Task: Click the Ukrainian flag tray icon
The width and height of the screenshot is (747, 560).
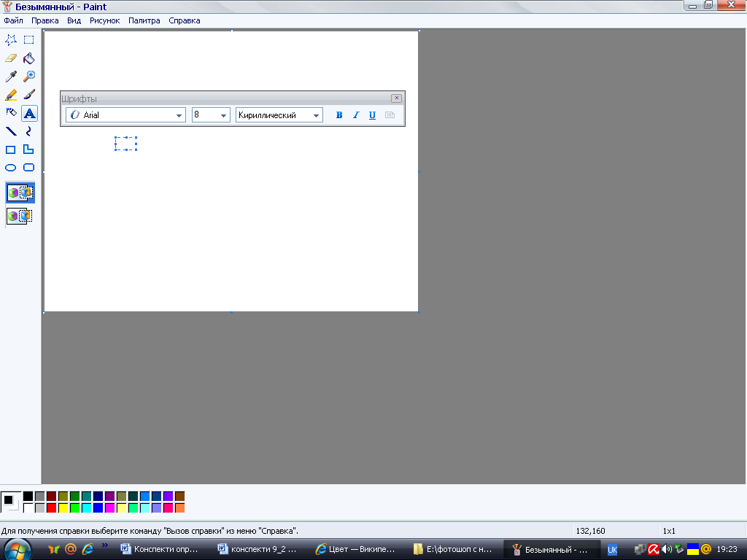Action: 693,550
